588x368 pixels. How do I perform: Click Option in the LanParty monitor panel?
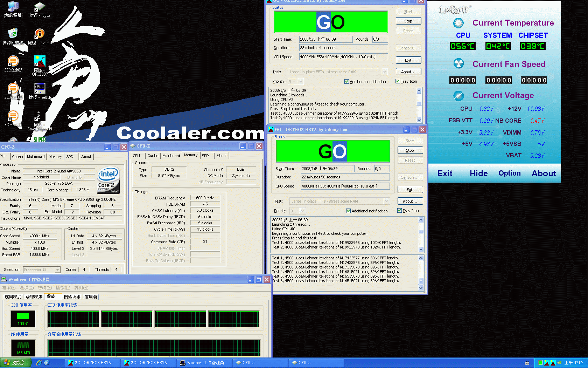point(510,173)
